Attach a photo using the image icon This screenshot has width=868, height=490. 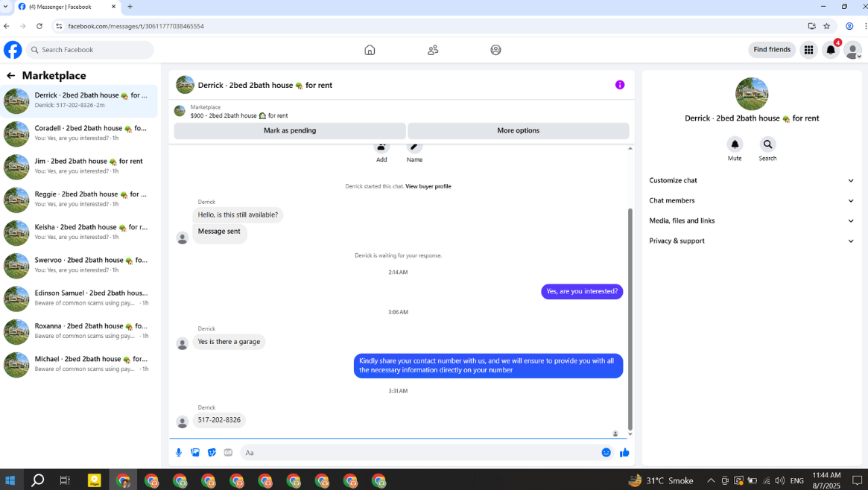click(195, 452)
